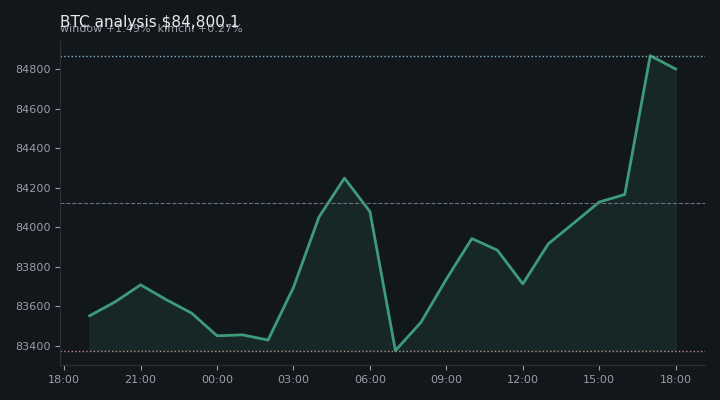The height and width of the screenshot is (400, 720).
Task: Click the 84200 y-axis value
Action: (33, 188)
